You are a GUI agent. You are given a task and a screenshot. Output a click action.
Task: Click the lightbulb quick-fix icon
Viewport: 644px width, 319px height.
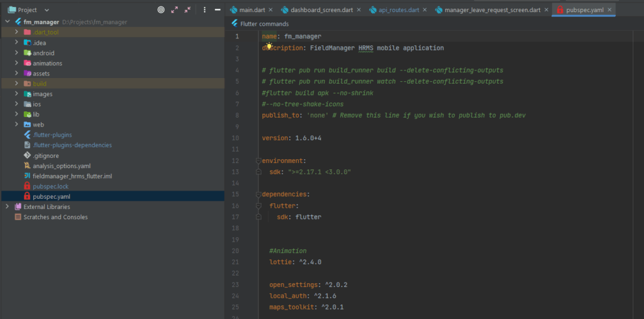pyautogui.click(x=269, y=46)
